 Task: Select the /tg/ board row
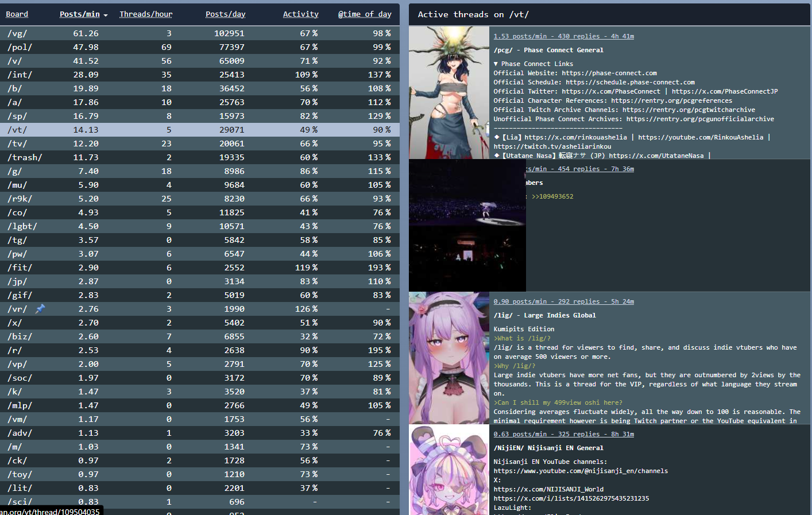200,240
